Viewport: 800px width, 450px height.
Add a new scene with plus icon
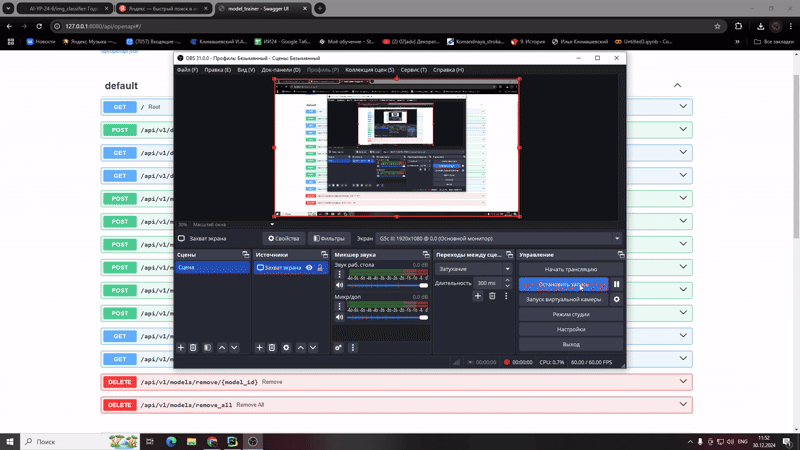click(181, 348)
